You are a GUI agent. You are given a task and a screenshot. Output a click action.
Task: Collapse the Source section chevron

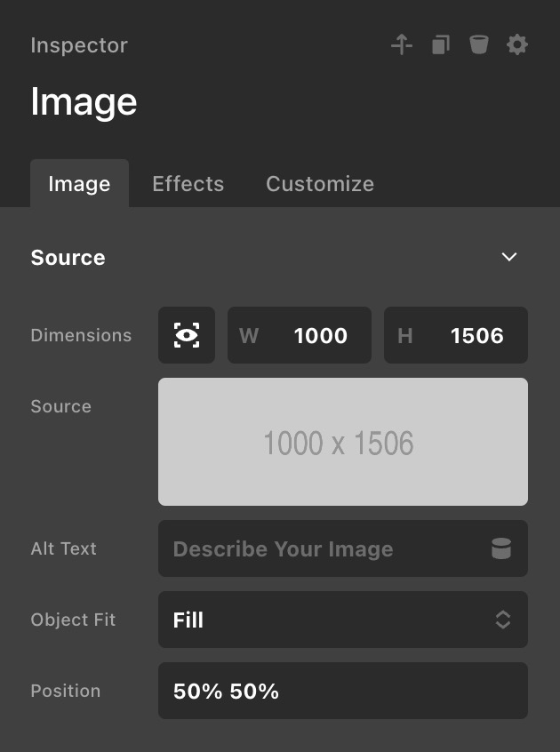[x=509, y=257]
